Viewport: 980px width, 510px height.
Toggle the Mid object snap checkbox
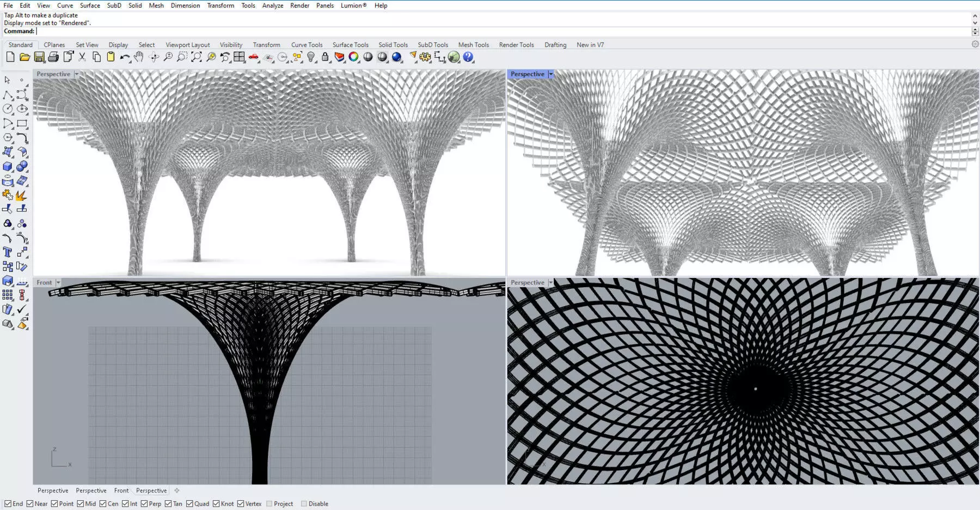click(81, 504)
